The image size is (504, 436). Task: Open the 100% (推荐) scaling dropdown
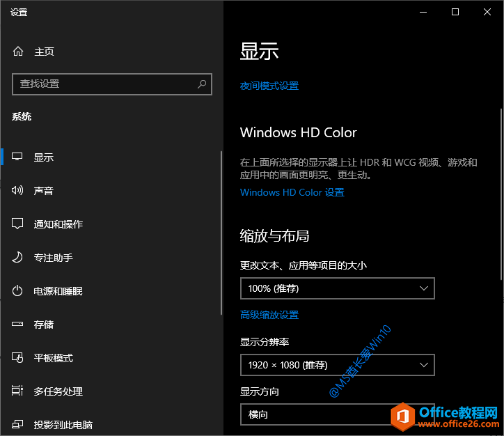pos(338,288)
